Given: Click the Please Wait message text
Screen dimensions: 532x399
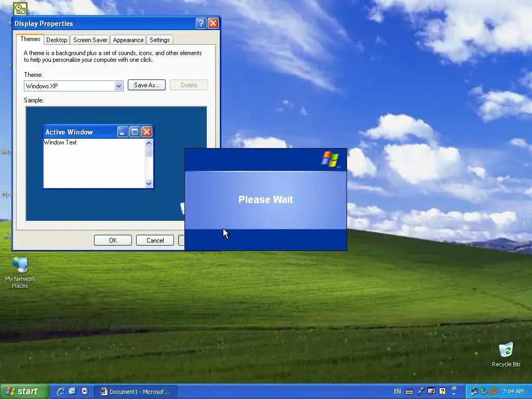Looking at the screenshot, I should (x=265, y=199).
